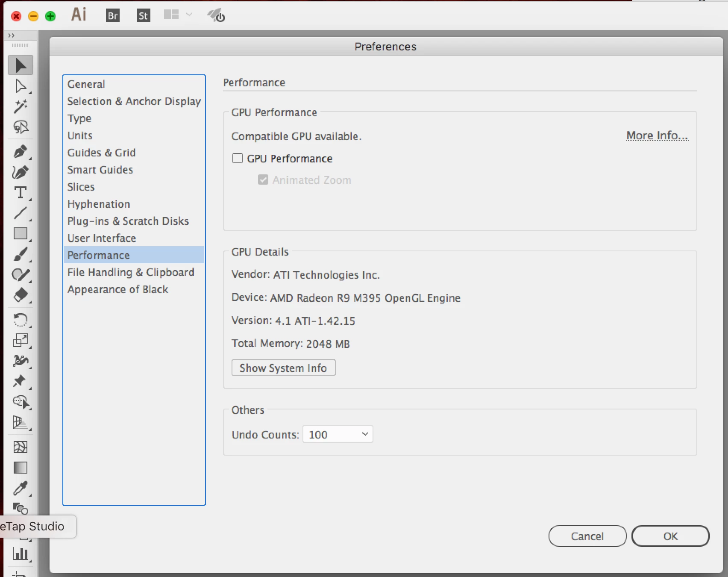
Task: Select the Magic Wand tool
Action: [x=21, y=106]
